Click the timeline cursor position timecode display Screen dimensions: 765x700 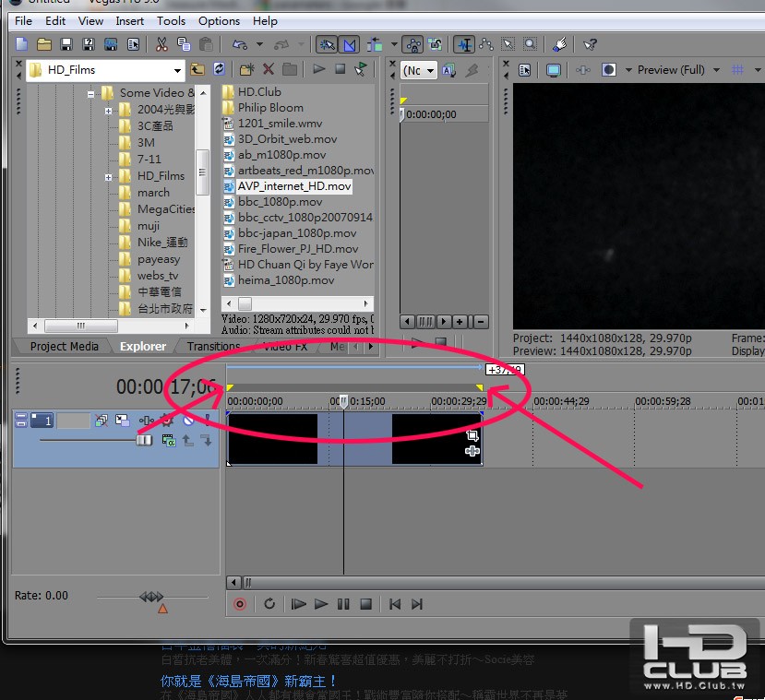(x=165, y=387)
